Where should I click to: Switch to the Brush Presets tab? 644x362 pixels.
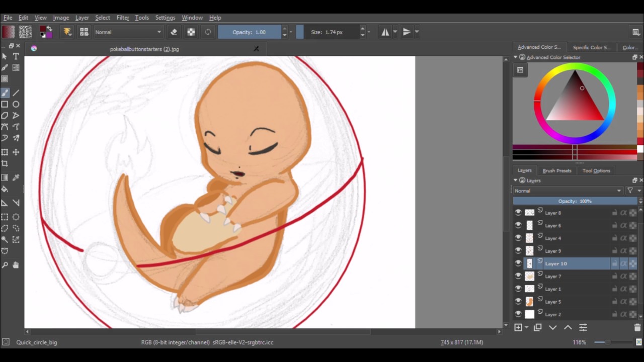557,170
